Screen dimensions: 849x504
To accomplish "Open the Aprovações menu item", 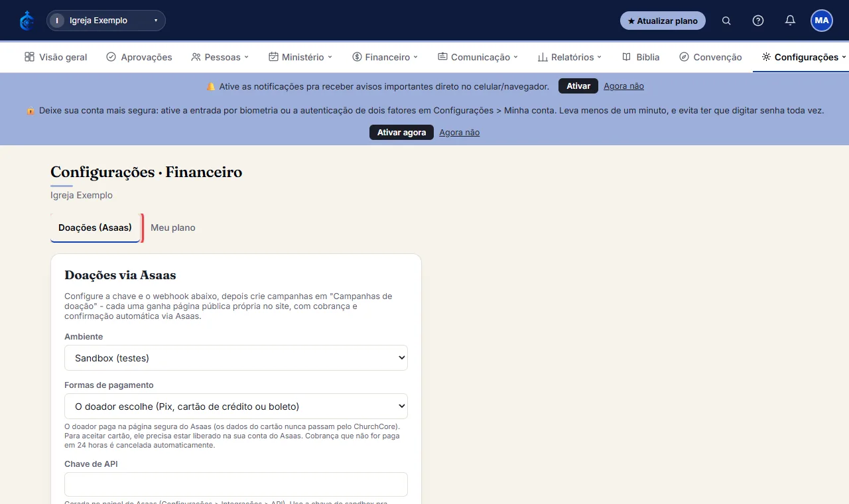I will (139, 57).
